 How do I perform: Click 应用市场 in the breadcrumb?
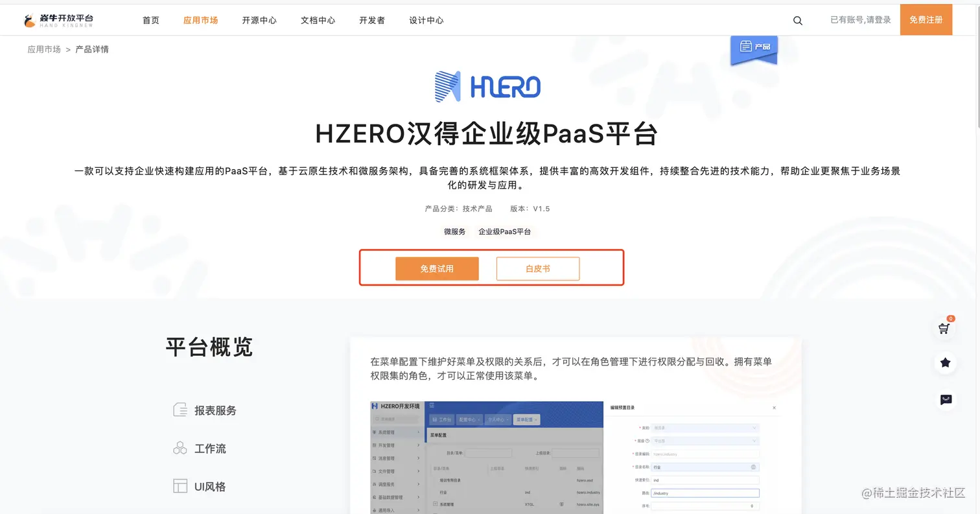tap(44, 49)
